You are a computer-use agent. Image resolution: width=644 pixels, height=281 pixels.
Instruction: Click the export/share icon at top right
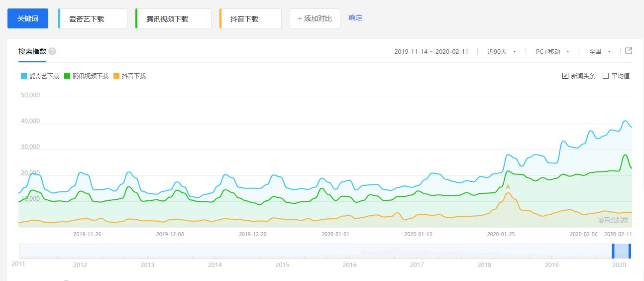pyautogui.click(x=629, y=51)
